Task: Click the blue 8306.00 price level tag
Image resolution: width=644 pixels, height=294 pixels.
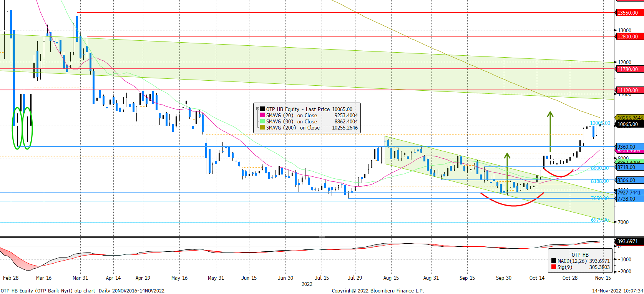Action: tap(629, 180)
